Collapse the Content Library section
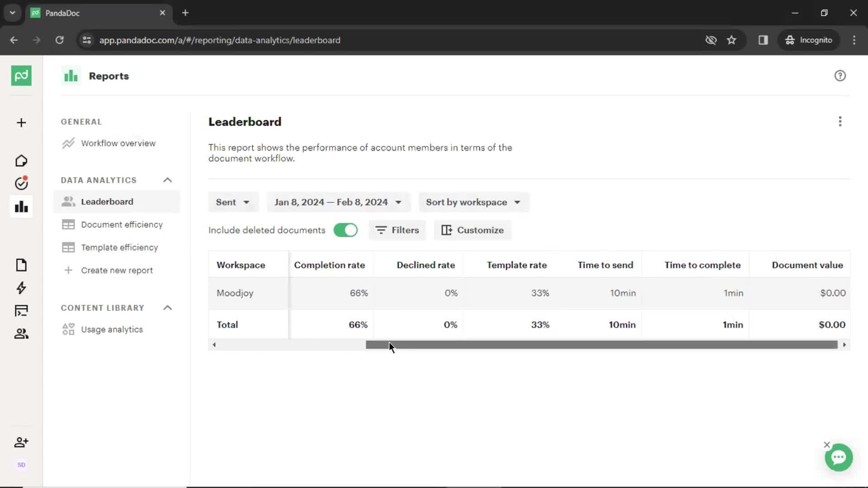The width and height of the screenshot is (868, 488). [168, 308]
